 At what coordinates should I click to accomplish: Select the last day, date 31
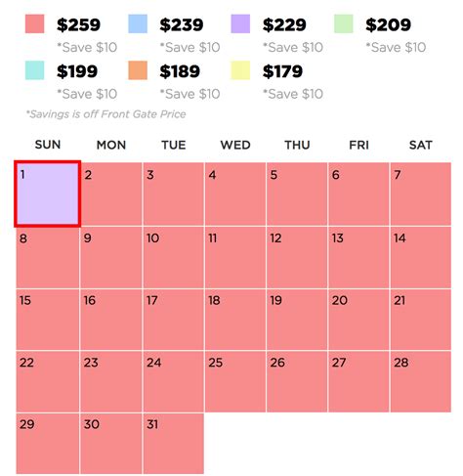coord(173,444)
